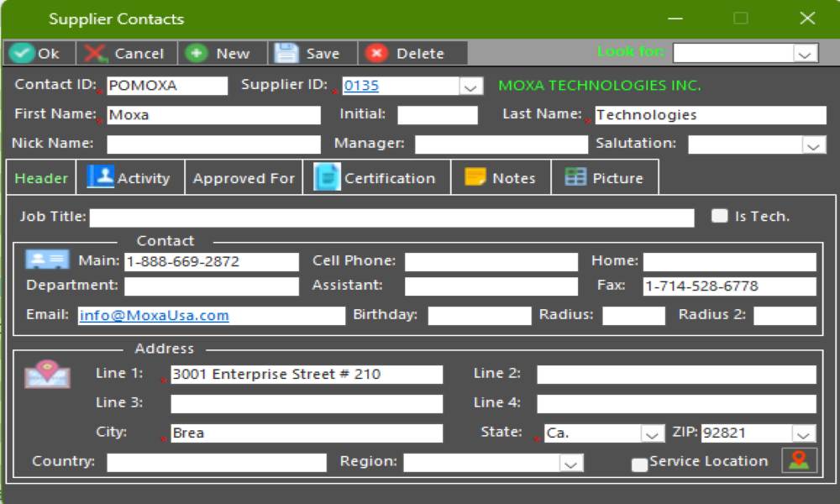Screen dimensions: 840x504
Task: Expand the Supplier ID dropdown
Action: pos(470,87)
